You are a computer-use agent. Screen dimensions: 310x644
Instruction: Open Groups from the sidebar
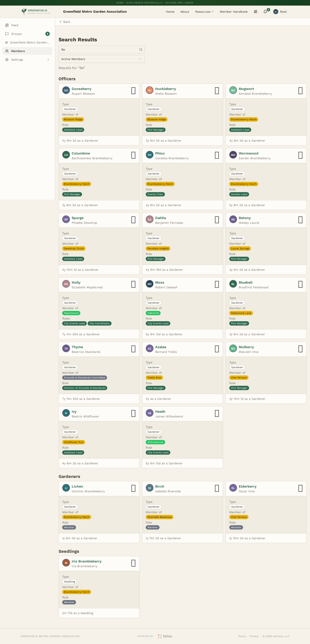pos(16,34)
